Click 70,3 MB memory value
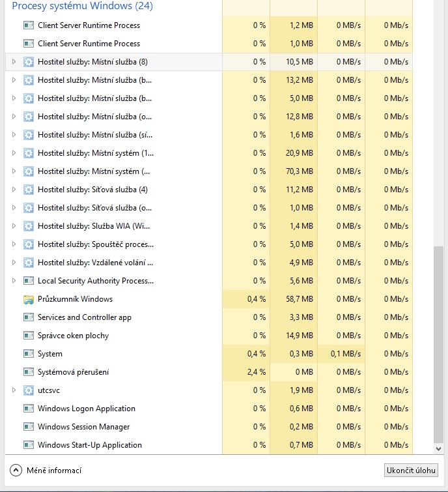Image resolution: width=448 pixels, height=492 pixels. (x=300, y=171)
